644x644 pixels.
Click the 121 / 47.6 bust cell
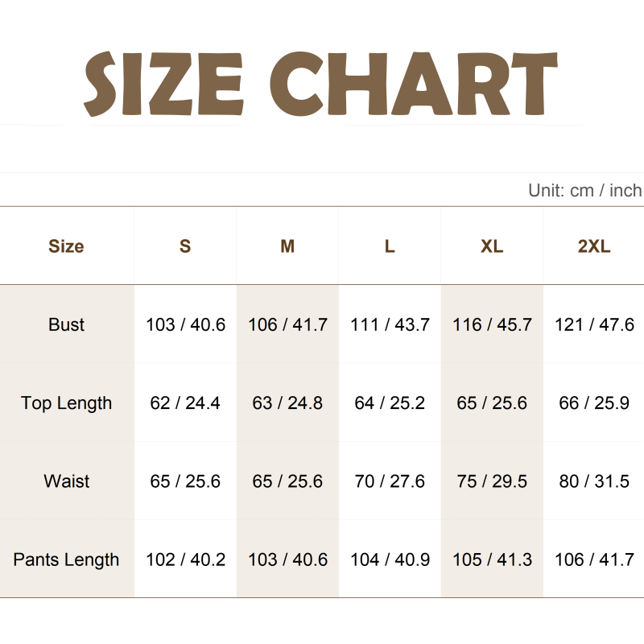[594, 324]
